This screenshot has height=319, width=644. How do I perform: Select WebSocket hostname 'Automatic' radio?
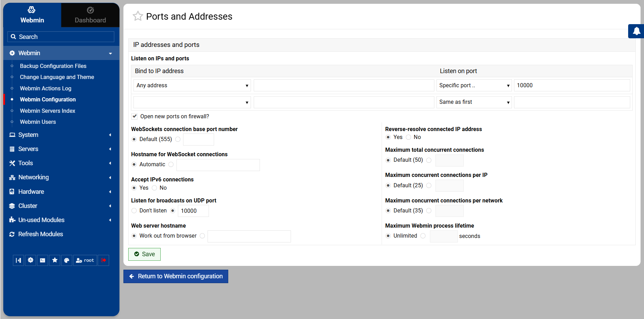coord(134,165)
